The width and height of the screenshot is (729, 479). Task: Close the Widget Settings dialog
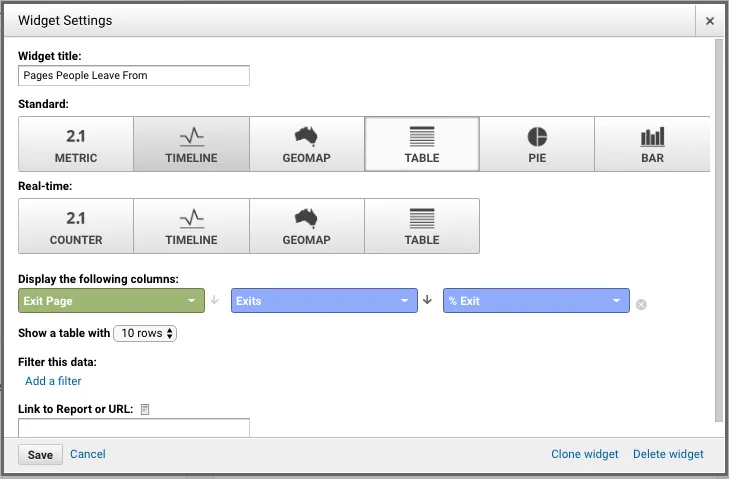pyautogui.click(x=709, y=21)
